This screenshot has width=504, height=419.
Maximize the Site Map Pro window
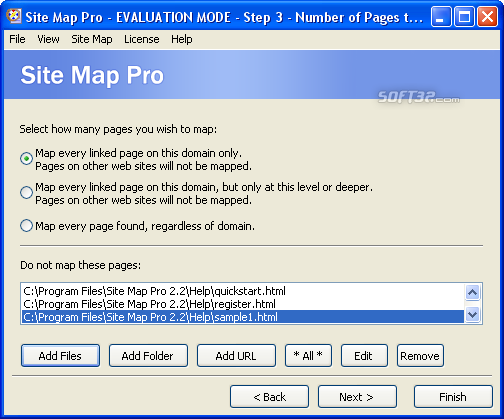(x=464, y=16)
